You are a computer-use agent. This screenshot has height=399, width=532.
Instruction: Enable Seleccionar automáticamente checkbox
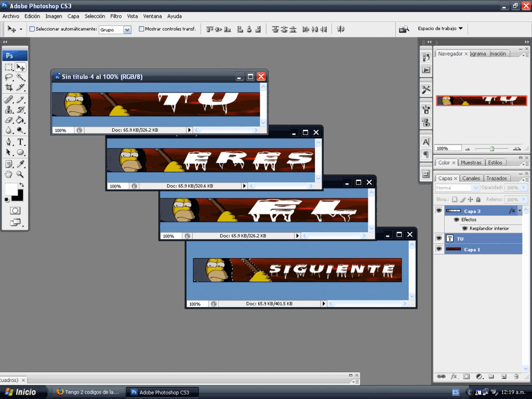tap(32, 29)
